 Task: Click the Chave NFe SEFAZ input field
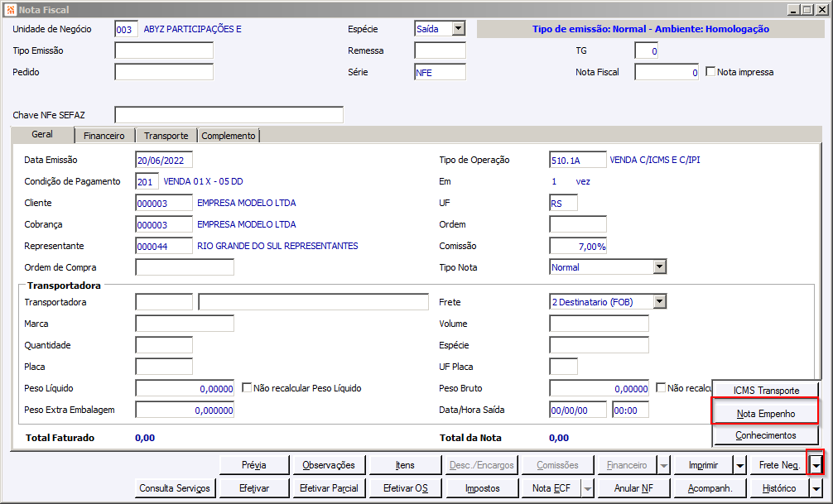[229, 115]
